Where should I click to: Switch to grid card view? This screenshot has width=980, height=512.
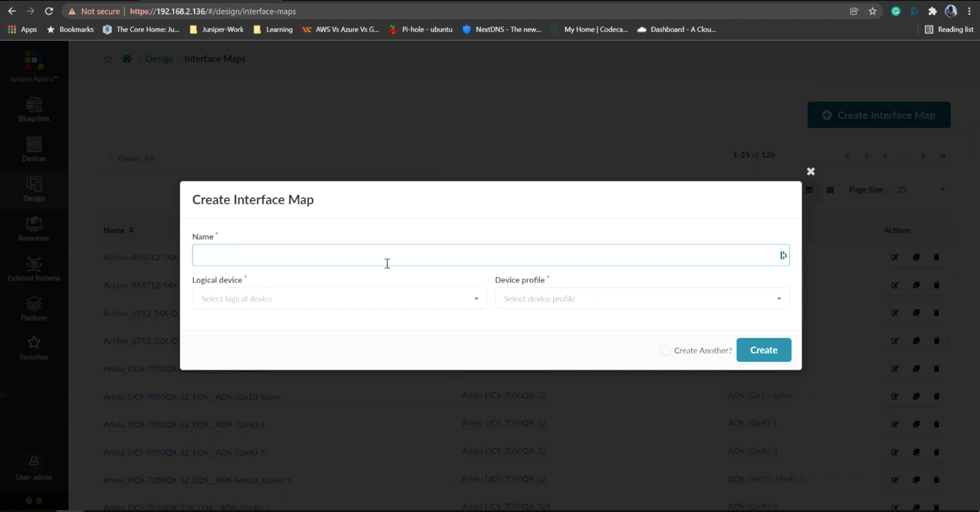(830, 190)
